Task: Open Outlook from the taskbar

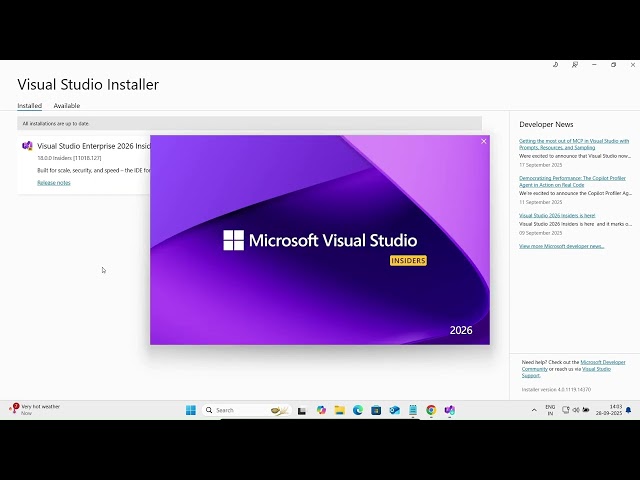Action: (x=394, y=410)
